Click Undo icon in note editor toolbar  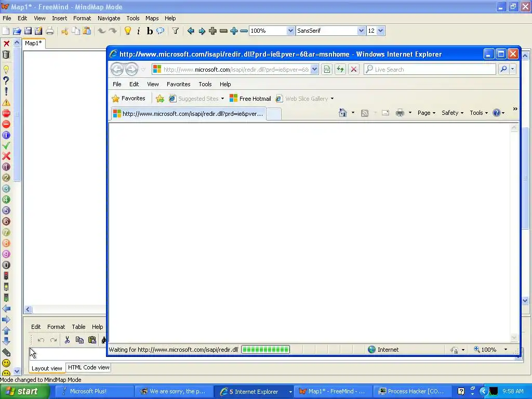[x=41, y=340]
